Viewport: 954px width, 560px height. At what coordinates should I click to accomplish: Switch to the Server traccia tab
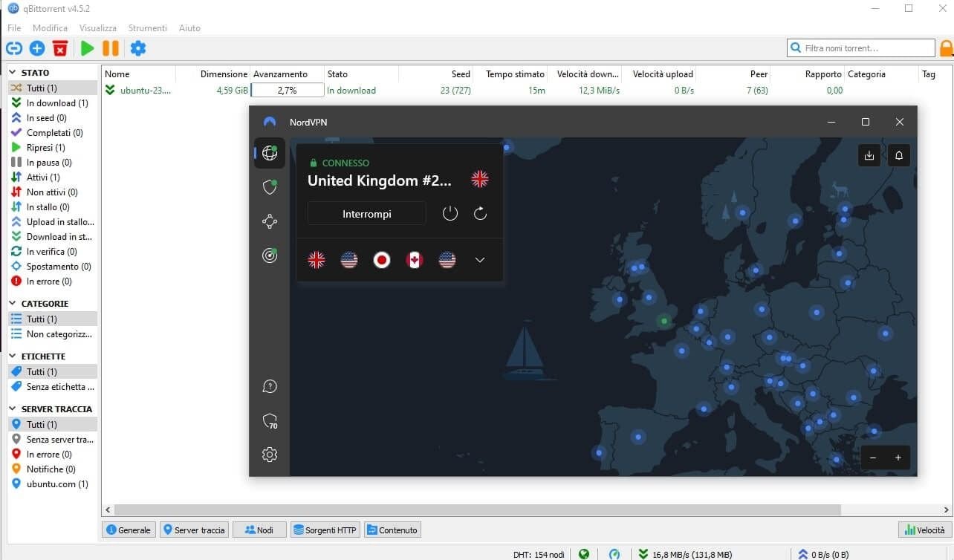[194, 530]
